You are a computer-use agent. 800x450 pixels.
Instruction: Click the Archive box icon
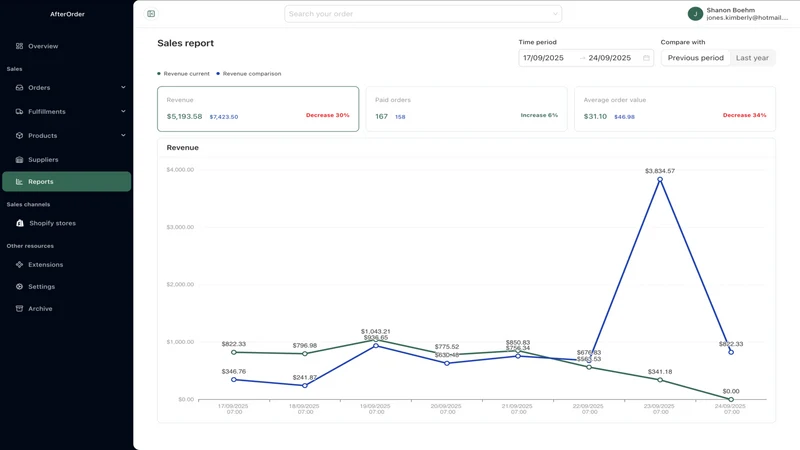pyautogui.click(x=19, y=309)
